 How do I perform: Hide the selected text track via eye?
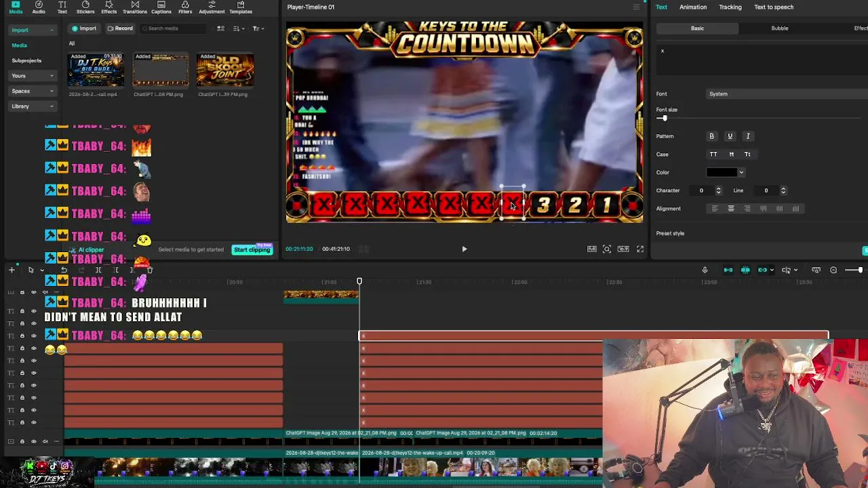tap(34, 336)
